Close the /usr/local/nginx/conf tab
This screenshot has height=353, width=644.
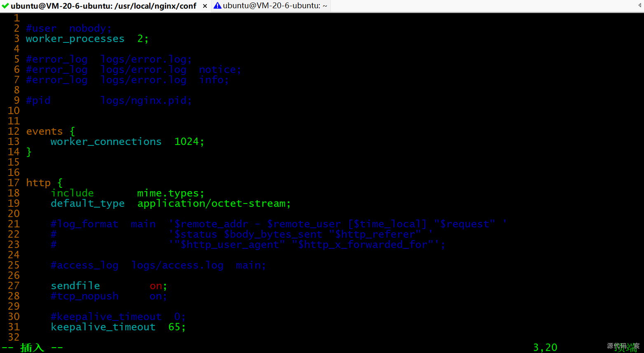click(x=205, y=6)
